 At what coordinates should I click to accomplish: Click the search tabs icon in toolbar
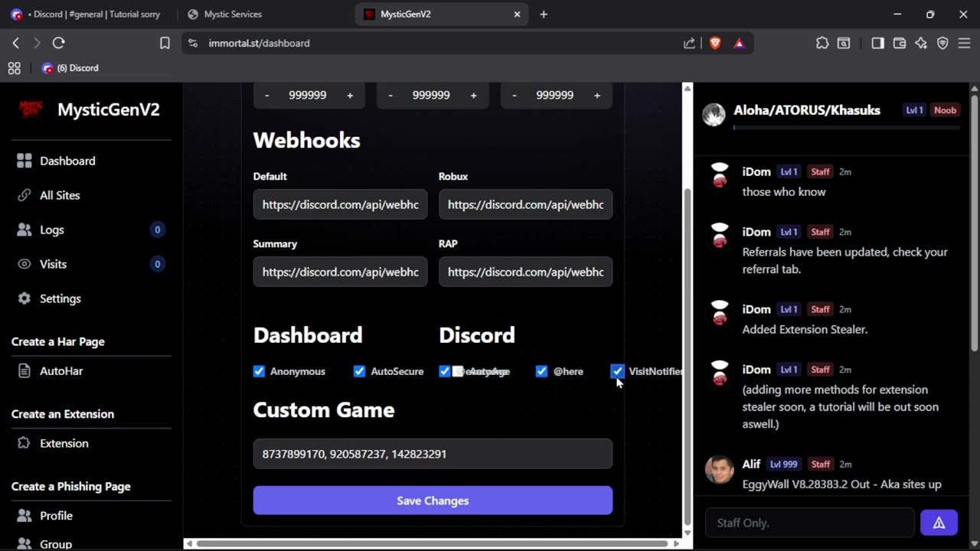pyautogui.click(x=844, y=44)
